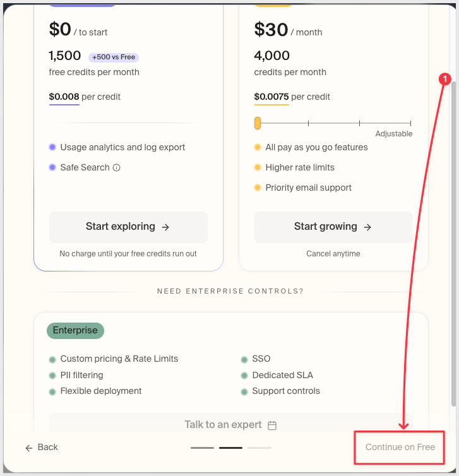Click the second tick on the credits slider
Screen dimensions: 459x476
pyautogui.click(x=309, y=123)
